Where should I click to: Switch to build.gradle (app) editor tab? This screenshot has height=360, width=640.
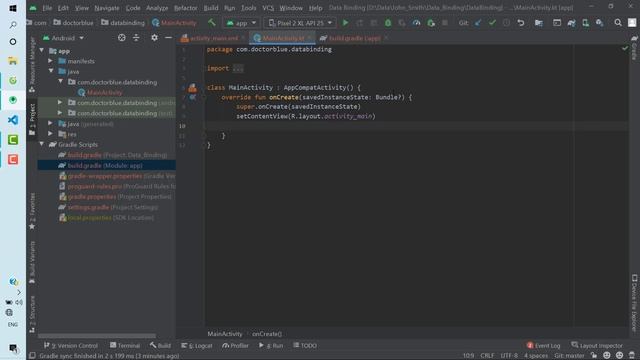[354, 38]
